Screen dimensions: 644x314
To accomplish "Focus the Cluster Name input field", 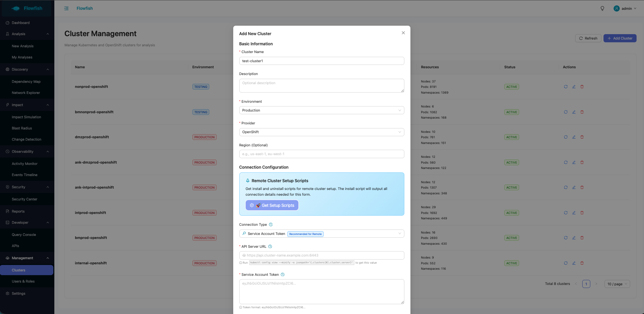I will pyautogui.click(x=322, y=61).
